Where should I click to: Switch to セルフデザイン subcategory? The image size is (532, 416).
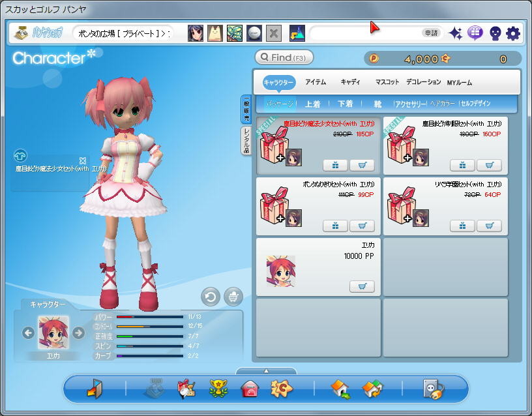coord(475,104)
